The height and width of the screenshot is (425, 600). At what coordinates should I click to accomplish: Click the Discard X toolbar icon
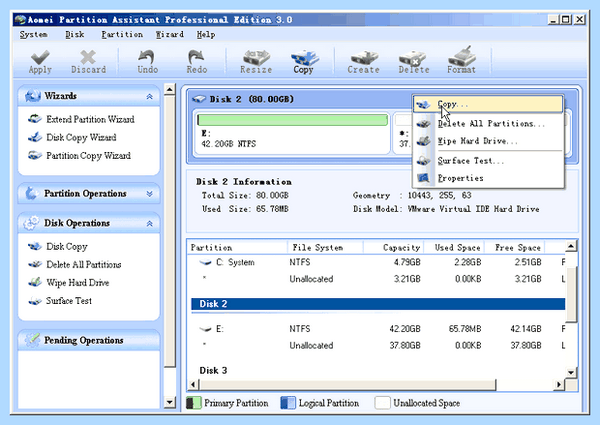88,57
